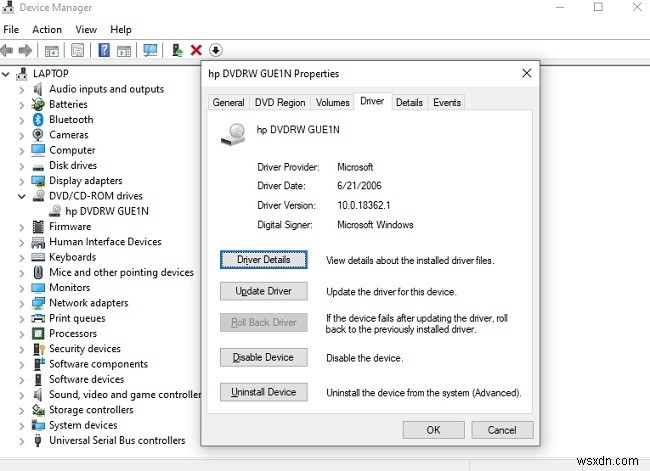Open the Action menu
This screenshot has width=650, height=471.
(x=47, y=30)
